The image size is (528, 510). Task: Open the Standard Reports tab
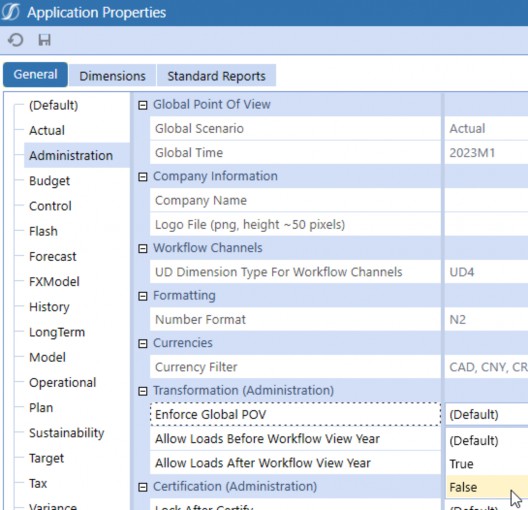click(217, 76)
